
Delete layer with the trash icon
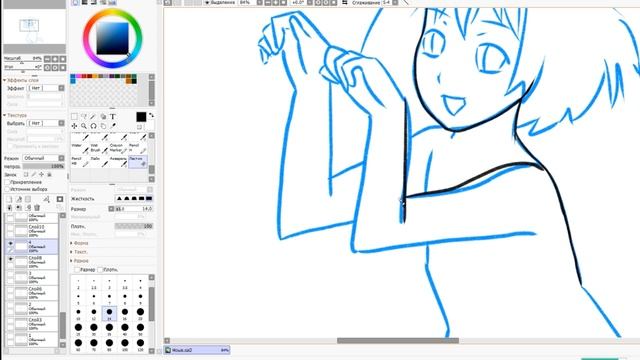click(37, 208)
